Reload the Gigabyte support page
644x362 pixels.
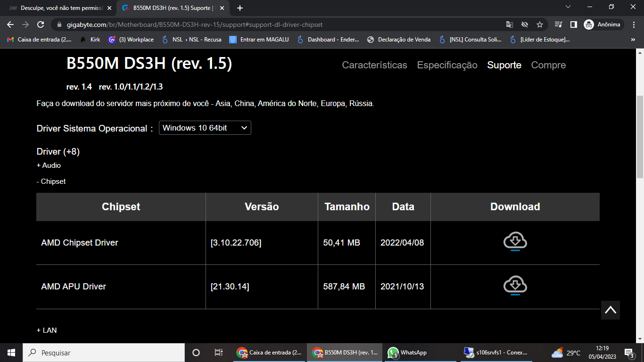pyautogui.click(x=41, y=25)
